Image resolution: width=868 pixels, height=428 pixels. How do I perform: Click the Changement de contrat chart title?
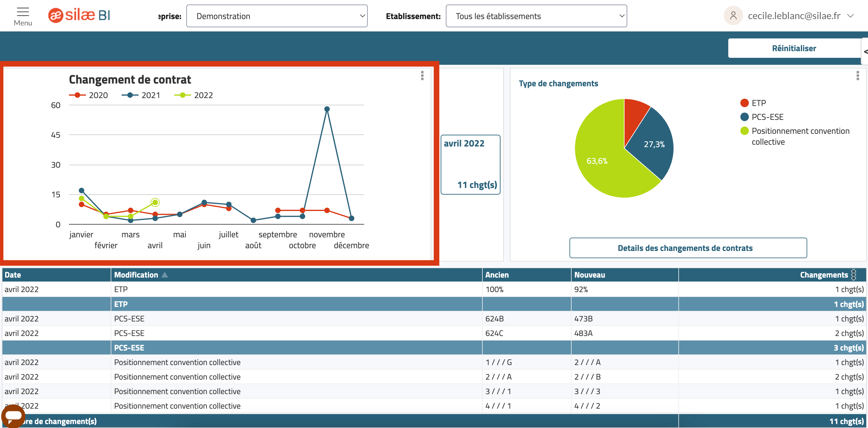tap(130, 80)
